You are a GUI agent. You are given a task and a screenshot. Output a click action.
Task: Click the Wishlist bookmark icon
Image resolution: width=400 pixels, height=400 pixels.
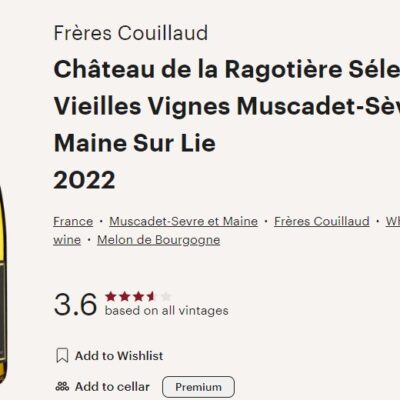coord(62,355)
